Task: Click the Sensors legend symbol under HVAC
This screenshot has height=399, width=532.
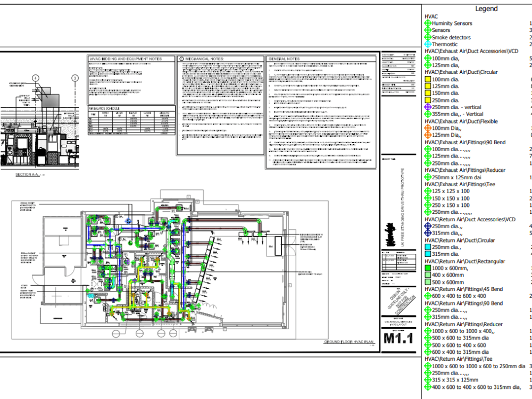Action: coord(429,30)
